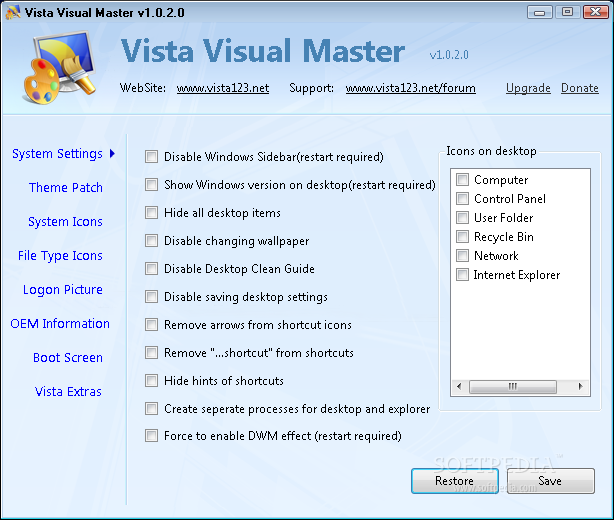Click the Vista Visual Master palette logo
Screen dimensions: 614x520
pos(60,67)
